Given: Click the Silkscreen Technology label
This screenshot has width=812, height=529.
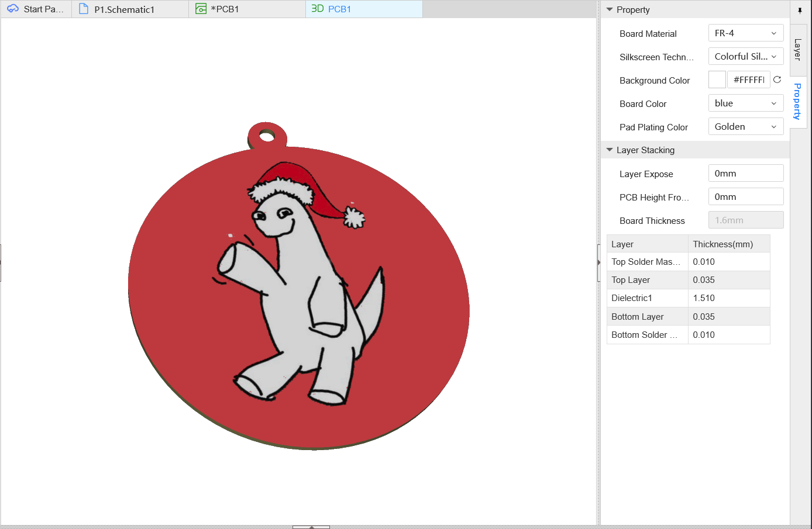Looking at the screenshot, I should tap(657, 57).
